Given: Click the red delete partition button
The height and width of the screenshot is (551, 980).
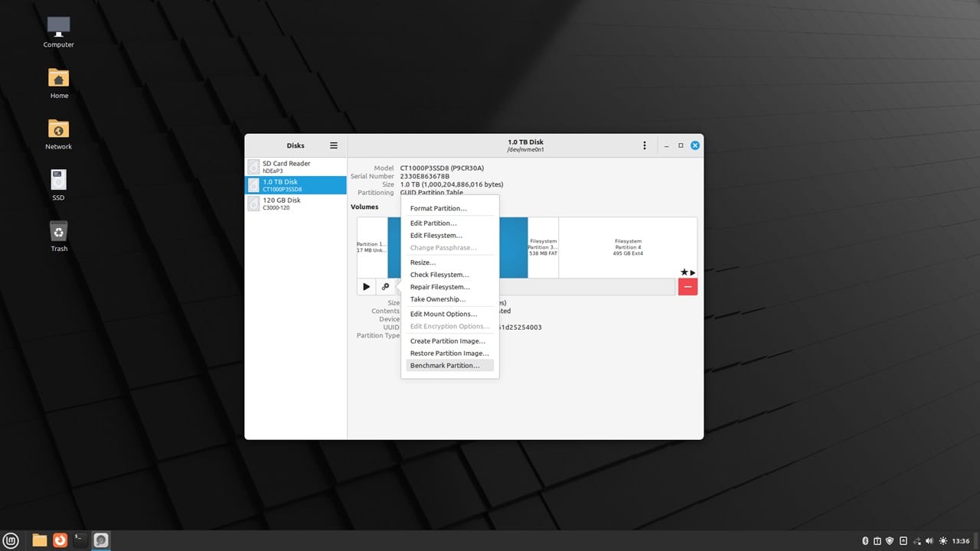Looking at the screenshot, I should [687, 286].
